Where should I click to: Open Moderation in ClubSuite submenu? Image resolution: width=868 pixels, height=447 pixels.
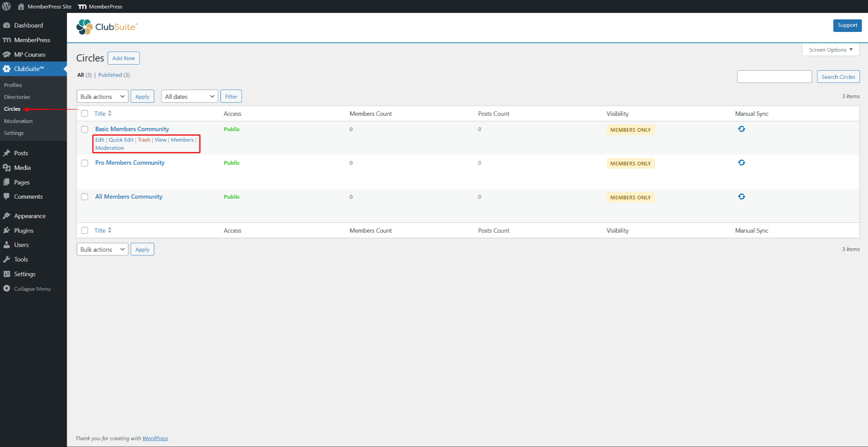(18, 121)
